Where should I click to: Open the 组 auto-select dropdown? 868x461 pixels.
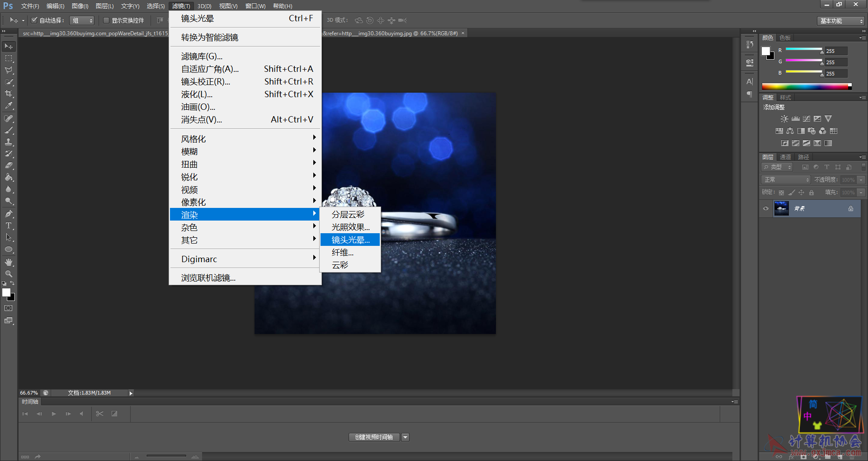click(82, 20)
